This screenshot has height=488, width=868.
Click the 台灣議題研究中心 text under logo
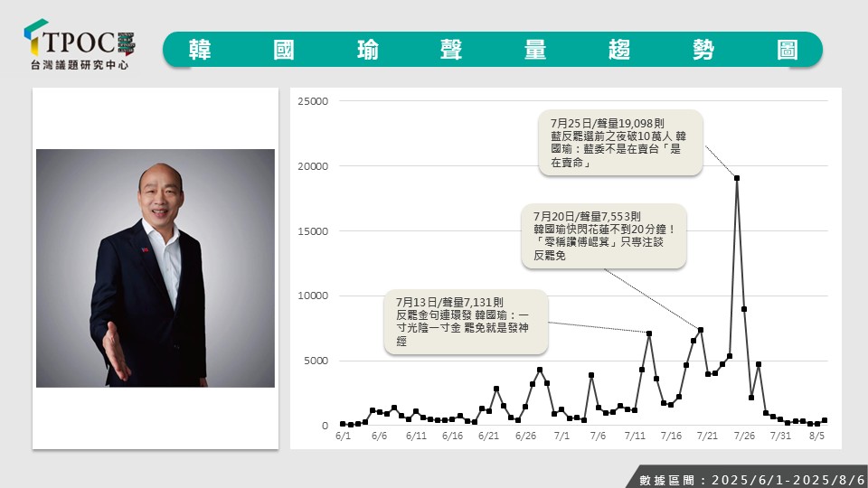(79, 66)
